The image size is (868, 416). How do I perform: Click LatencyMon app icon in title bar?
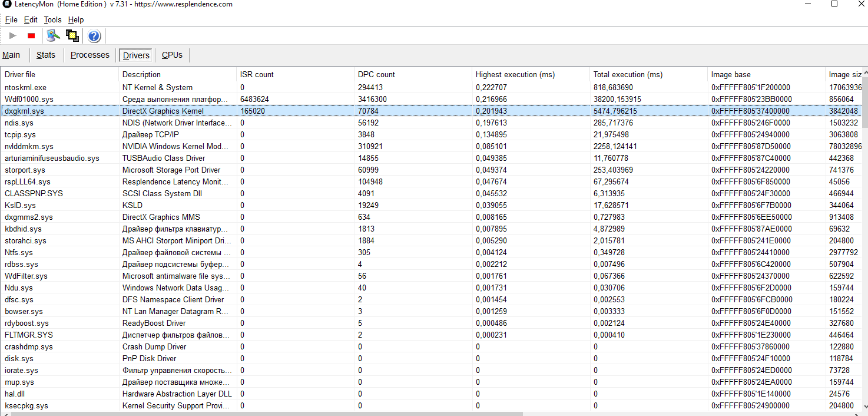point(6,4)
